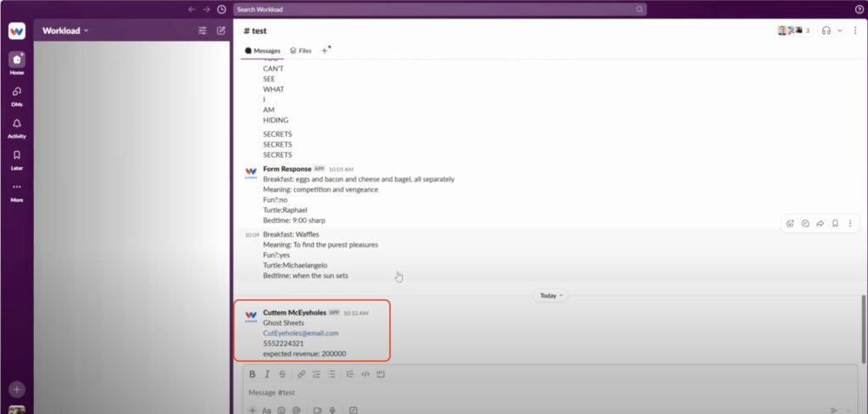Toggle italic formatting in composer
868x414 pixels.
pyautogui.click(x=267, y=374)
